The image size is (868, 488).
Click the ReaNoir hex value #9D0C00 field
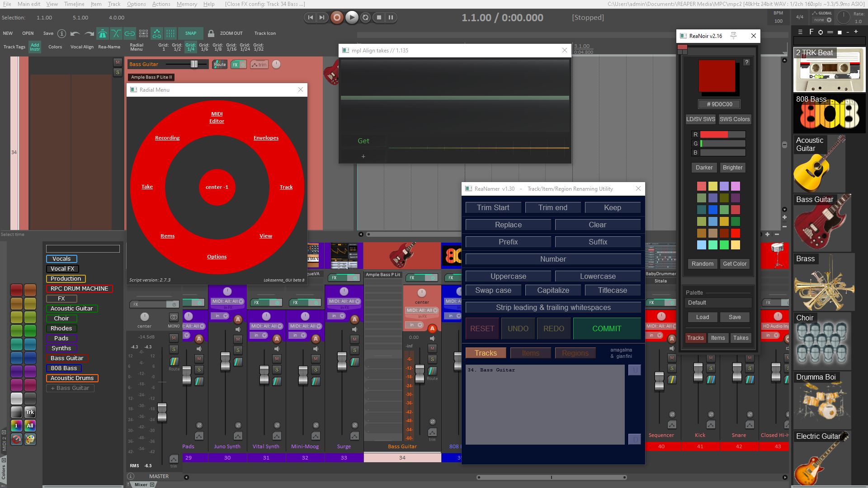click(x=719, y=104)
